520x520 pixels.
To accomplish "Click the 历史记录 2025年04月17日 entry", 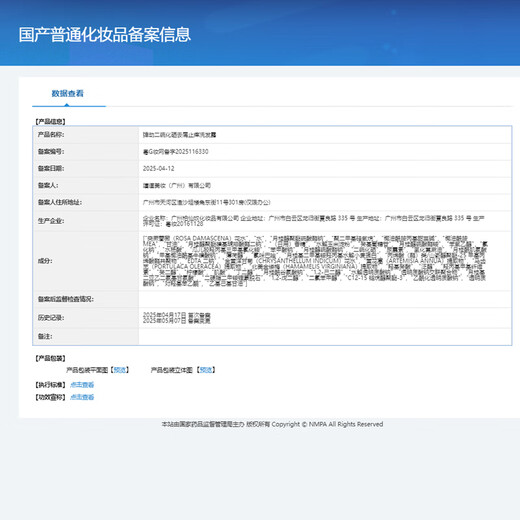I will pyautogui.click(x=177, y=315).
